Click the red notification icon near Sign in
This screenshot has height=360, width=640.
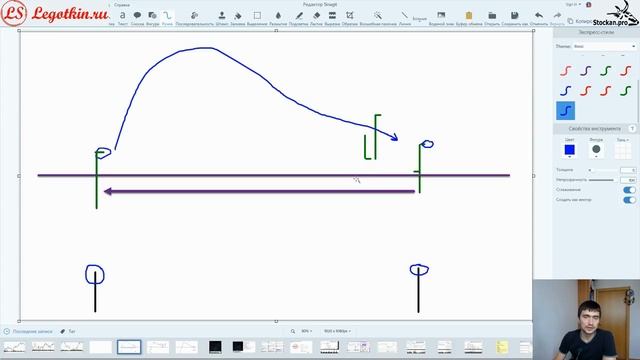pyautogui.click(x=589, y=4)
